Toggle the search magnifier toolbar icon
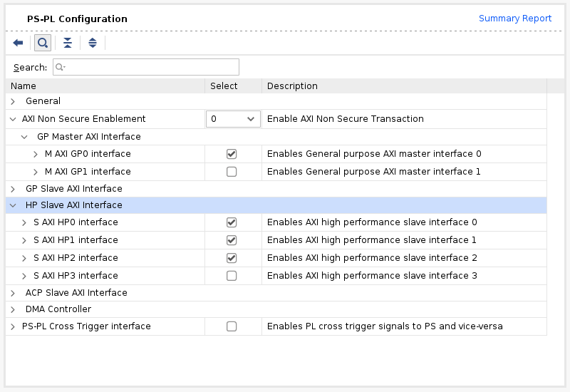The height and width of the screenshot is (392, 570). click(43, 43)
